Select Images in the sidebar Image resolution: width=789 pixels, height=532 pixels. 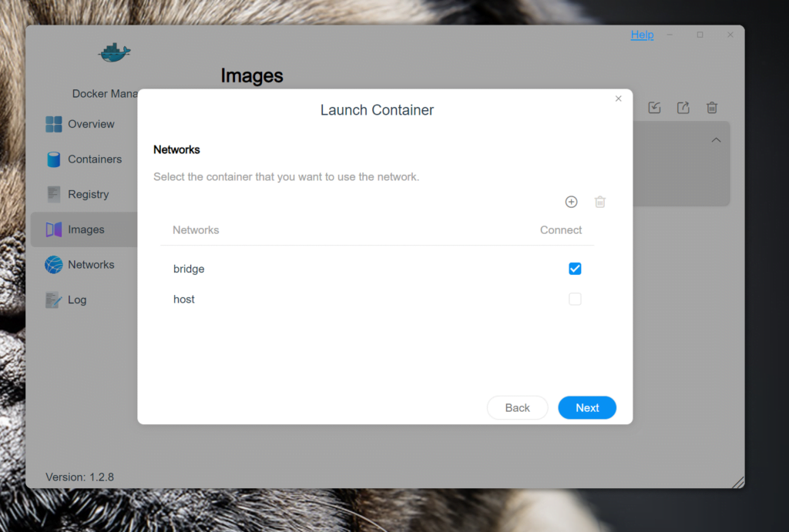[86, 229]
